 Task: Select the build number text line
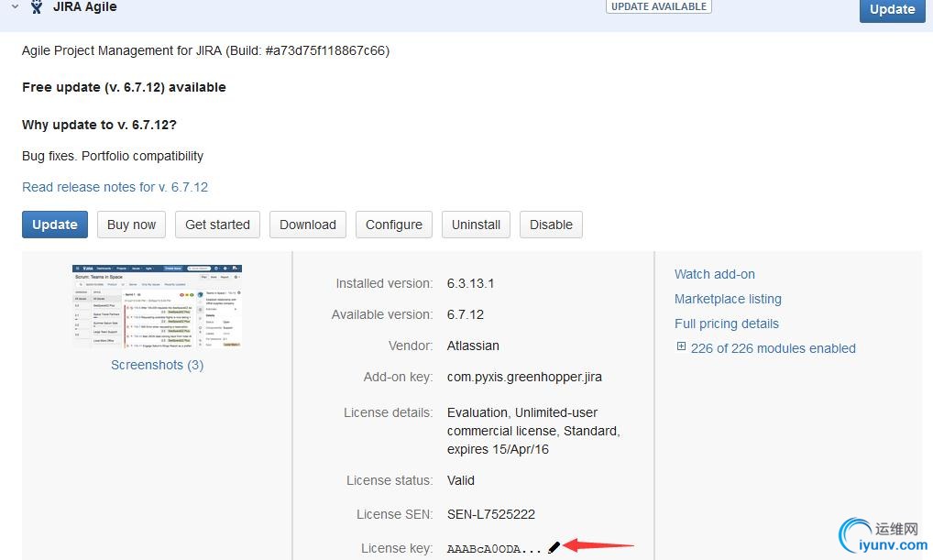tap(206, 50)
